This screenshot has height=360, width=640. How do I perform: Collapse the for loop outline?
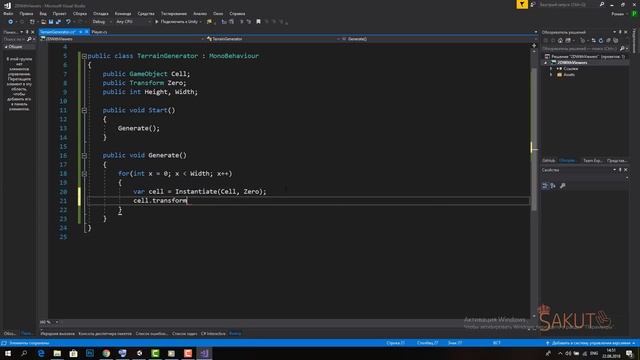click(84, 173)
